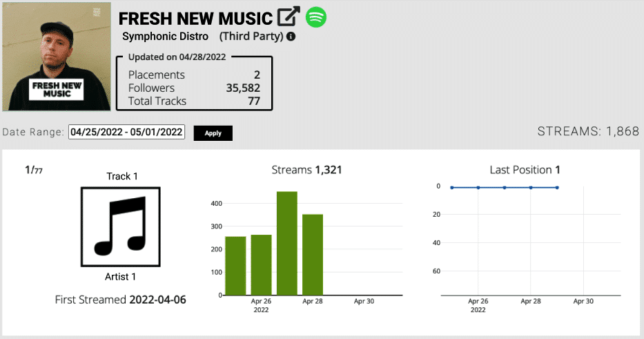Click the Followers count 35,582
644x339 pixels.
(x=243, y=88)
